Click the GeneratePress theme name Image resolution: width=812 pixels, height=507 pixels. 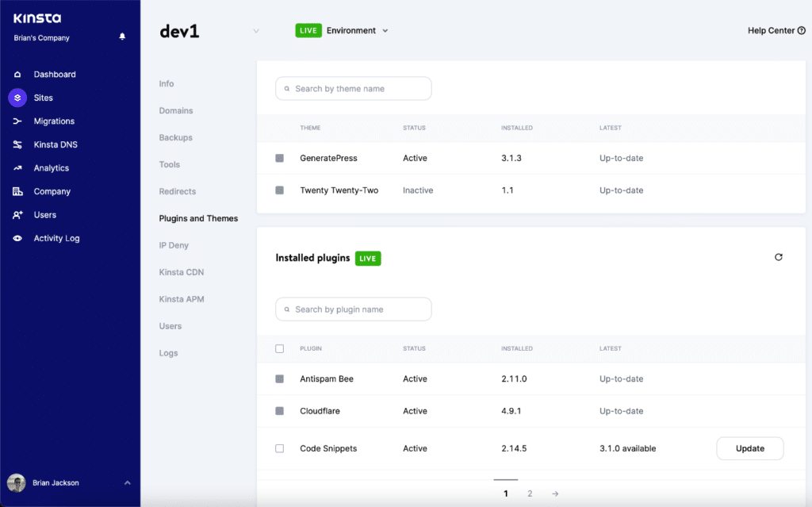click(x=328, y=158)
